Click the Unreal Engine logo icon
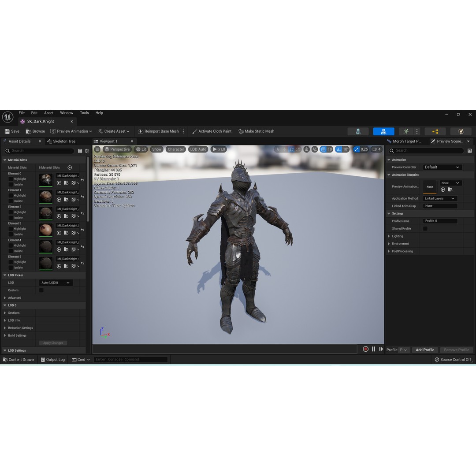The image size is (476, 476). pos(7,117)
